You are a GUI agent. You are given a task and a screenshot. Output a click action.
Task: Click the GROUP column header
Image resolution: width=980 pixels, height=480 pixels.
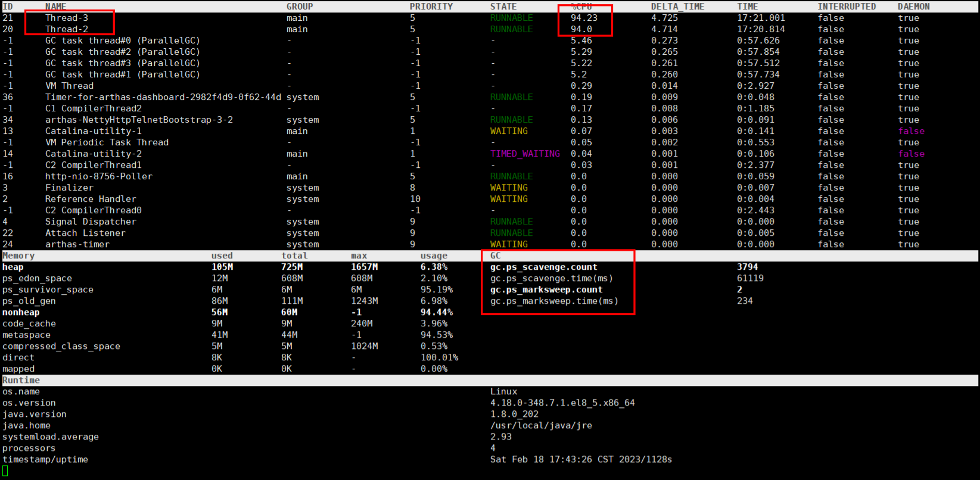pos(300,7)
